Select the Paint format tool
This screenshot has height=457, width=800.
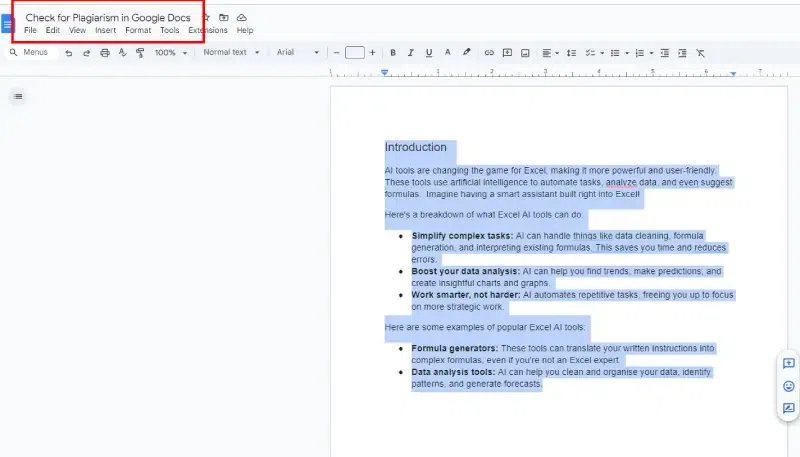[140, 53]
